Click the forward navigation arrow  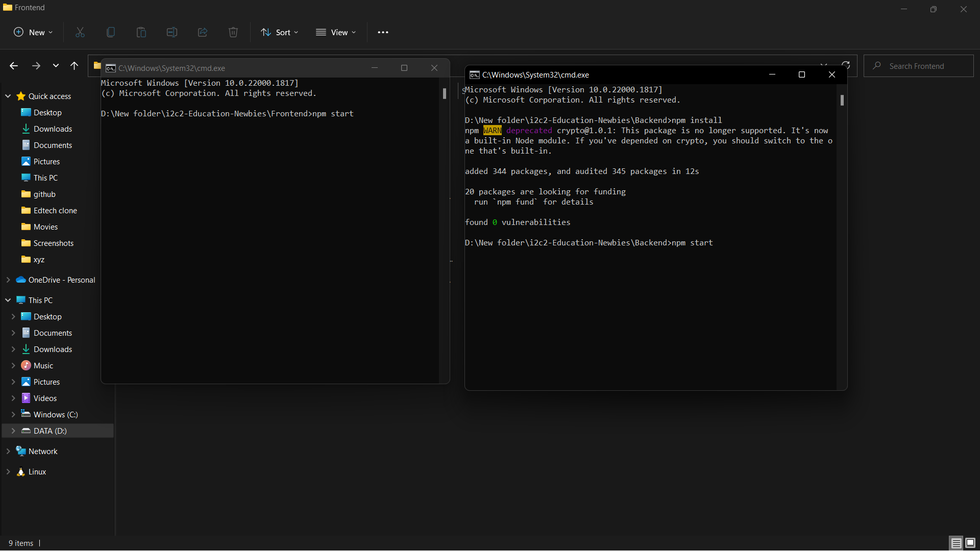[x=36, y=66]
